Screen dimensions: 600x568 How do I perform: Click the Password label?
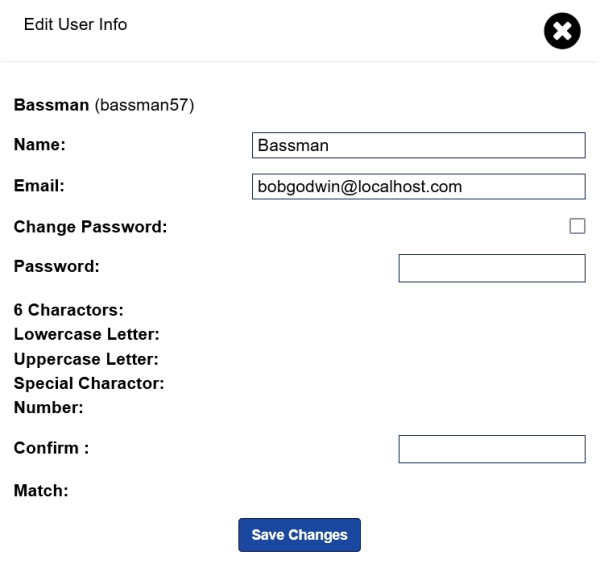(57, 267)
